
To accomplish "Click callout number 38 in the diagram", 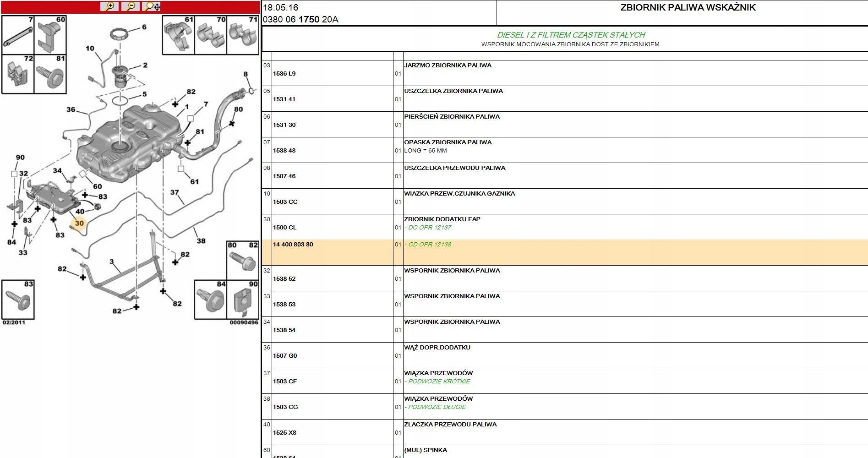I will (x=201, y=240).
